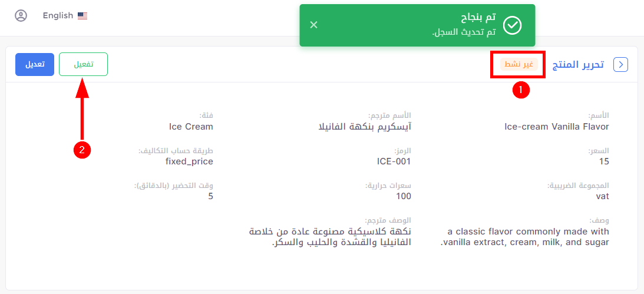Click the تحرير المنتج page title
Image resolution: width=644 pixels, height=294 pixels.
(580, 64)
